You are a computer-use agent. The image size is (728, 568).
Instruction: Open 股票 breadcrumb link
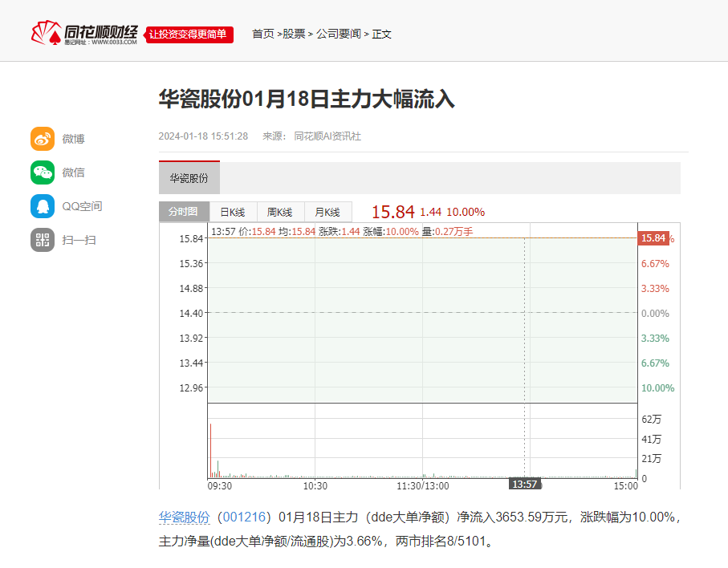point(294,34)
